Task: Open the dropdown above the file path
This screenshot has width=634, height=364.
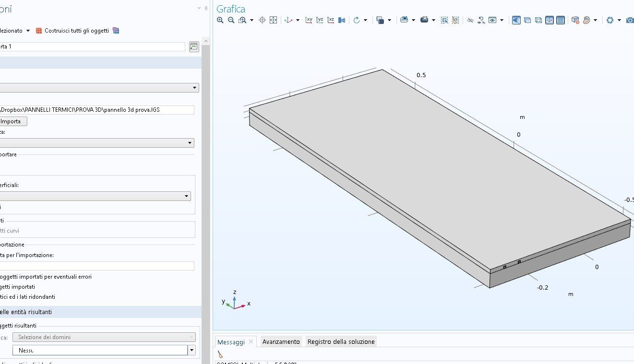Action: [194, 88]
